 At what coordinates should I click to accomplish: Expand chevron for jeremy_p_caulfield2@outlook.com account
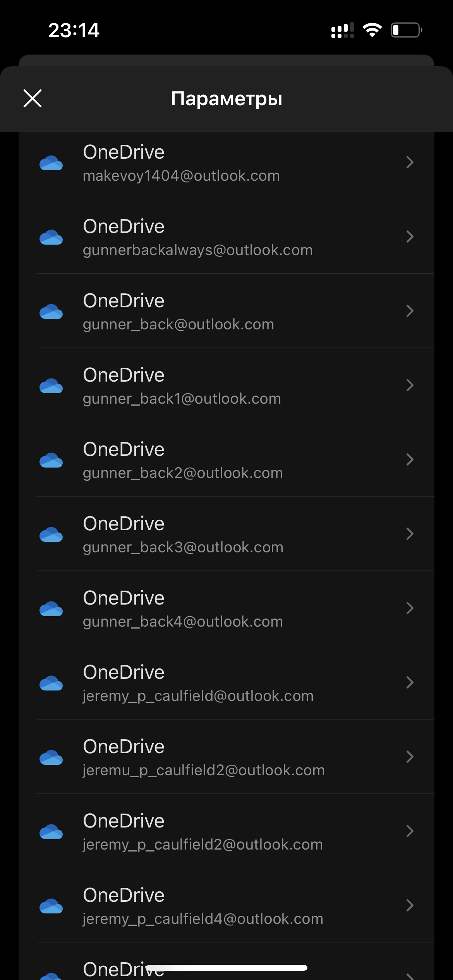point(410,831)
